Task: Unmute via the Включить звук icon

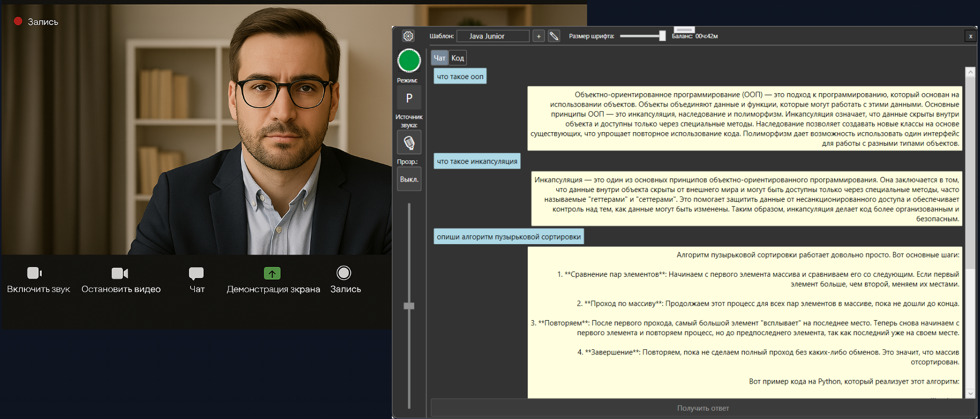Action: point(34,273)
